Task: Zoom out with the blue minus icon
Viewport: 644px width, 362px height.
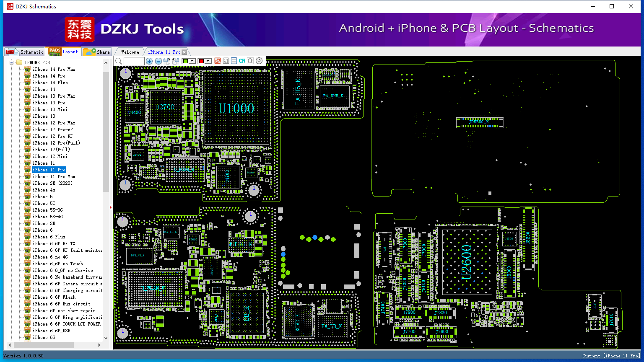Action: click(x=158, y=61)
